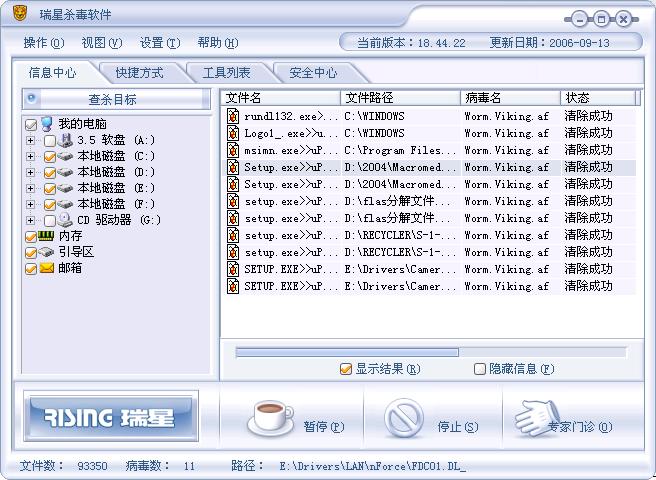Select the C:\Program Files path cell

[x=400, y=150]
